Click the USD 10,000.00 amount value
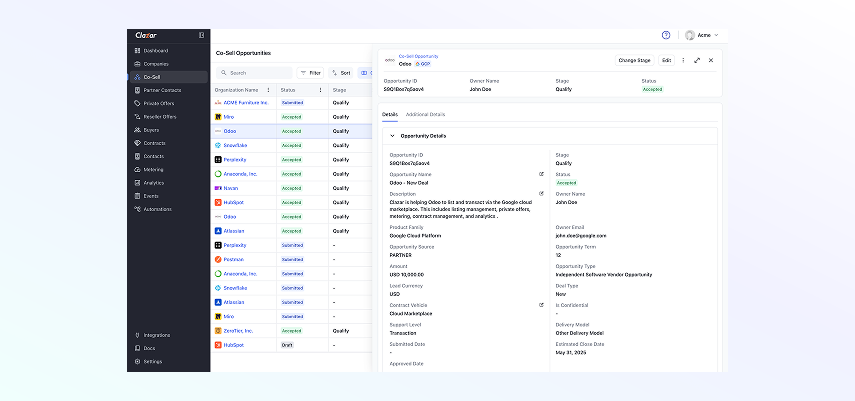The height and width of the screenshot is (401, 855). (x=406, y=274)
